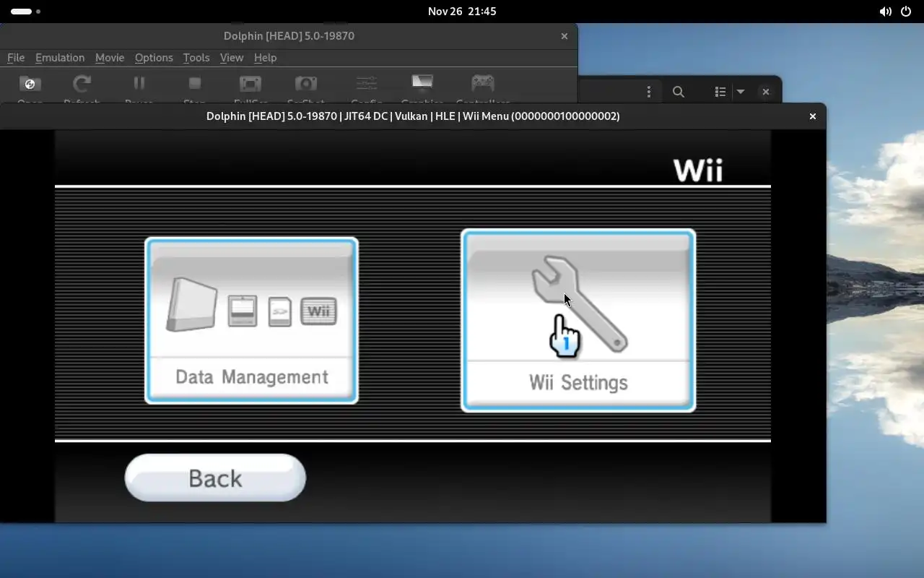The image size is (924, 578).
Task: Click the list view icon in background window
Action: [x=720, y=92]
